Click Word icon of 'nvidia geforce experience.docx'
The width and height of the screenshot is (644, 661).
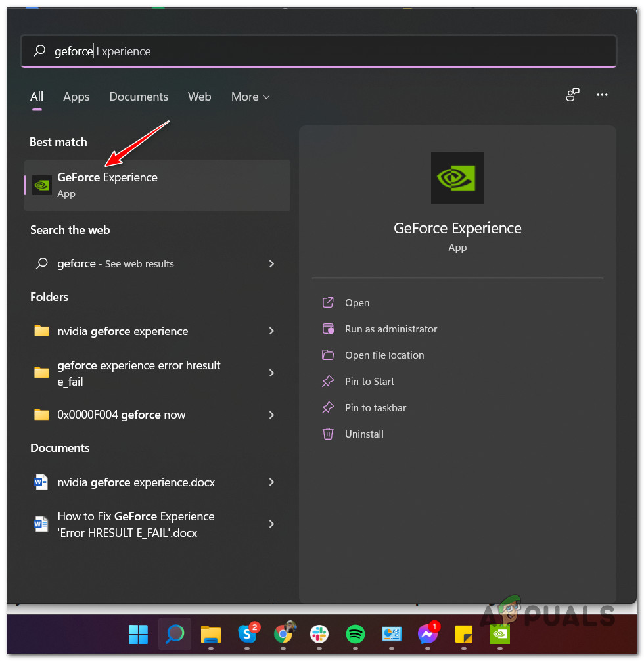point(41,482)
